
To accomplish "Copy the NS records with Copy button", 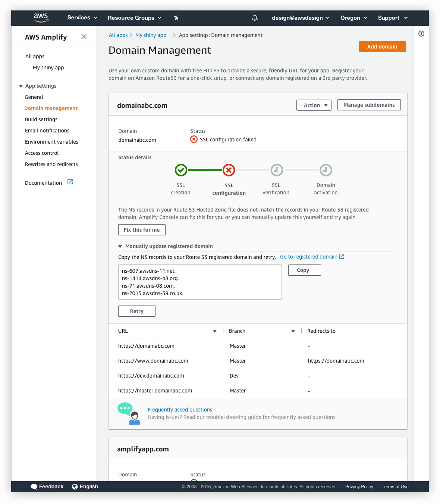I will (305, 270).
